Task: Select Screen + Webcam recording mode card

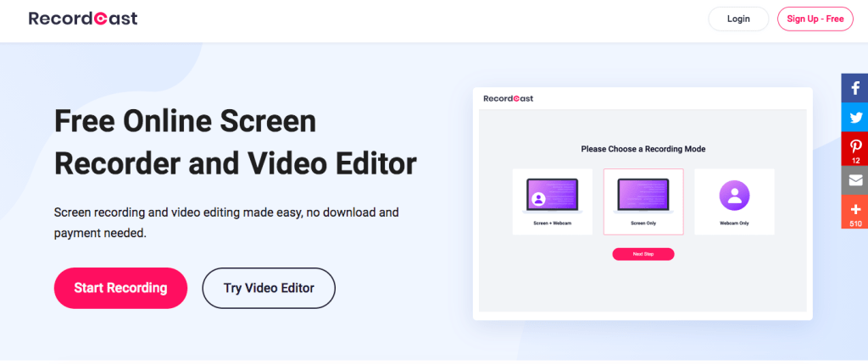Action: pyautogui.click(x=553, y=202)
